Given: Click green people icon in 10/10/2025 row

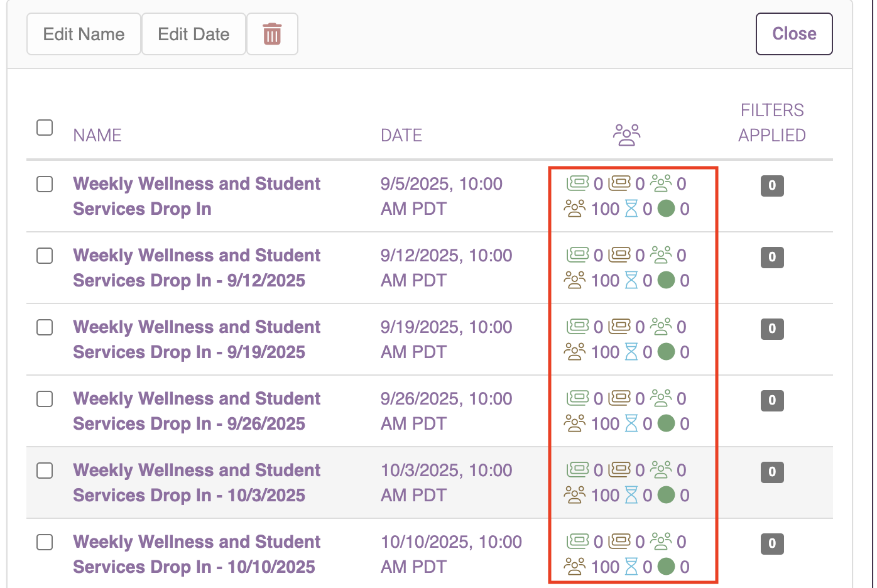Looking at the screenshot, I should (x=661, y=542).
